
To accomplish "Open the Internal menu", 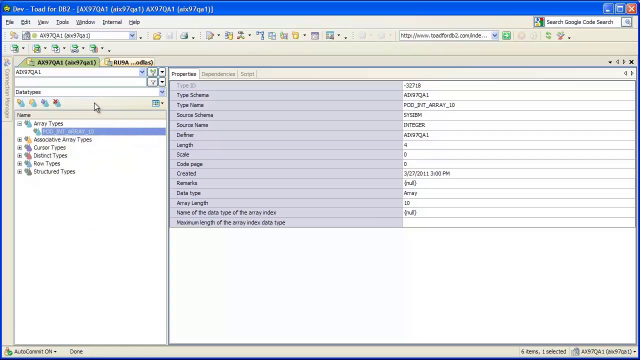I will (x=112, y=22).
